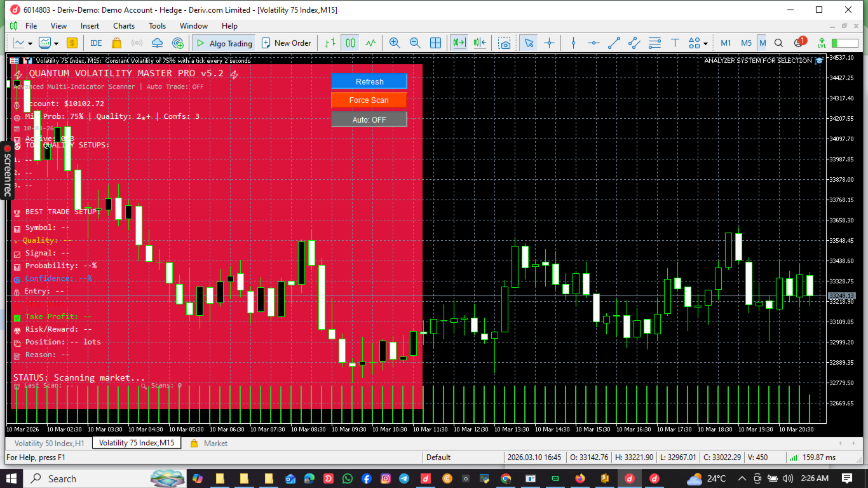Open WhatsApp from the taskbar
This screenshot has height=488, width=868.
[x=347, y=478]
